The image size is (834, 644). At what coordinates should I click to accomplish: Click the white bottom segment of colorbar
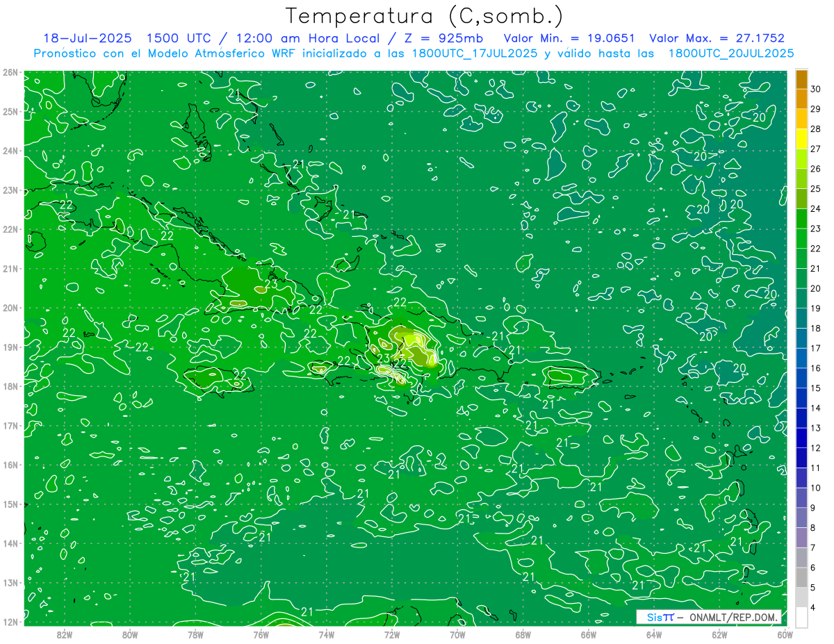[x=801, y=616]
